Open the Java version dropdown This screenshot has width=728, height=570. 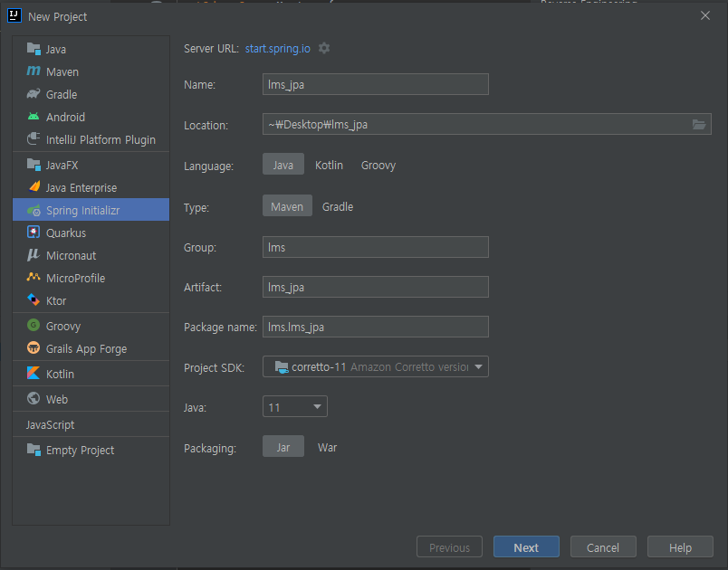click(x=295, y=407)
